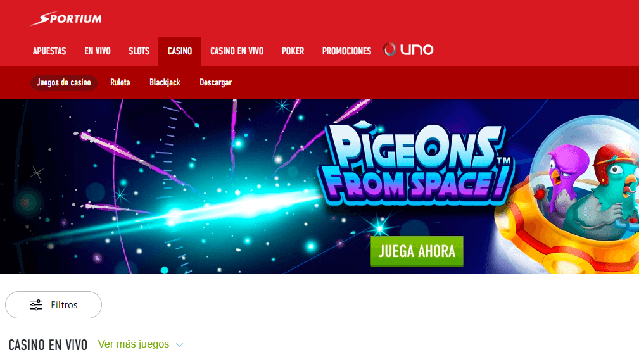Open the Blackjack submenu link
This screenshot has width=639, height=364.
tap(165, 83)
